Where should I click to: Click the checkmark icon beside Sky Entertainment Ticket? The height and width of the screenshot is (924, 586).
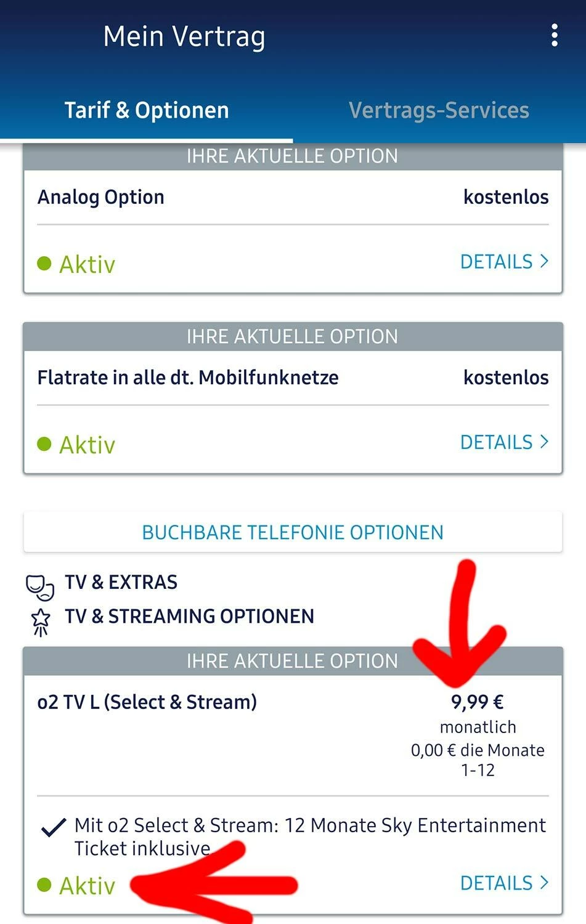coord(54,827)
